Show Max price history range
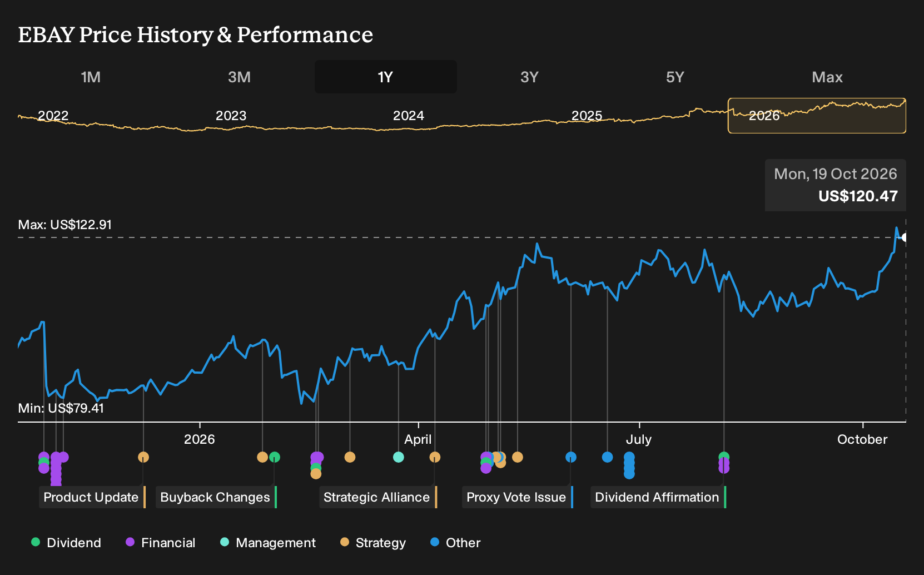 coord(827,77)
